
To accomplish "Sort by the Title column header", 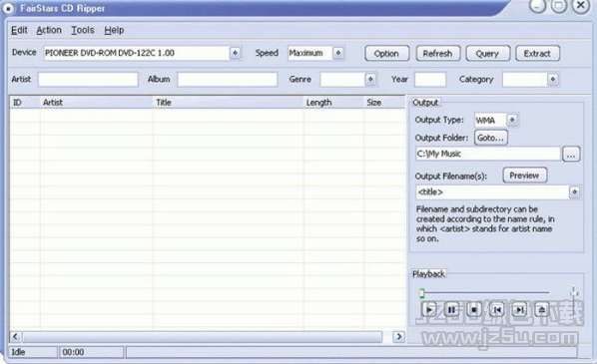I will pos(228,103).
